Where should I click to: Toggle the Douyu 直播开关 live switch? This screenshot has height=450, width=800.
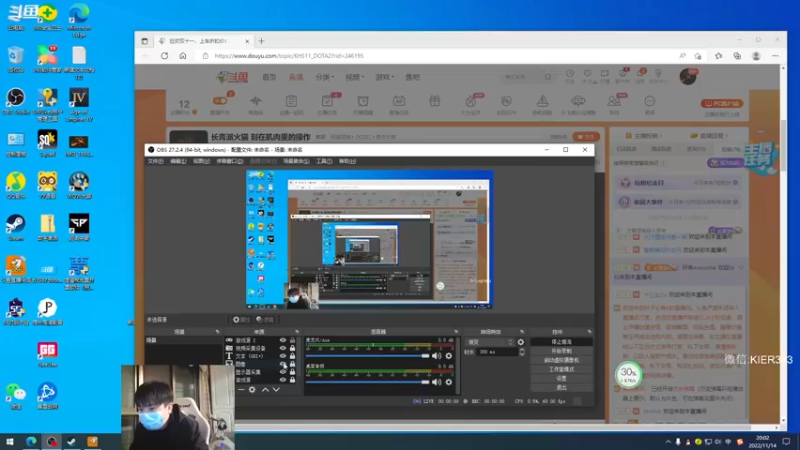[220, 101]
